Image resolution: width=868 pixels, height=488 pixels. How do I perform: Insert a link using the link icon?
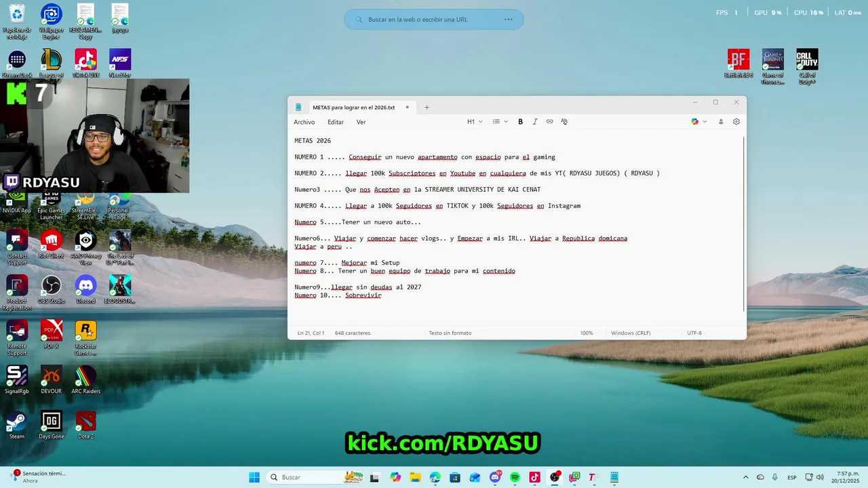[x=549, y=122]
